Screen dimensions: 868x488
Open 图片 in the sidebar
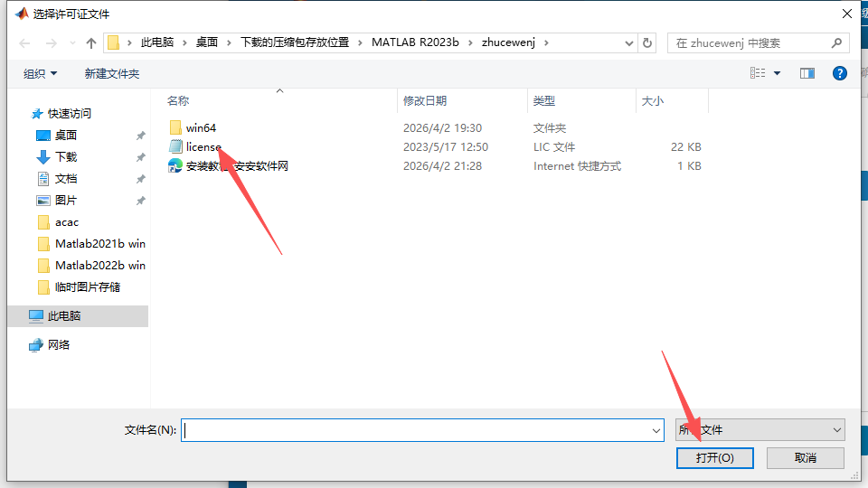(x=66, y=201)
